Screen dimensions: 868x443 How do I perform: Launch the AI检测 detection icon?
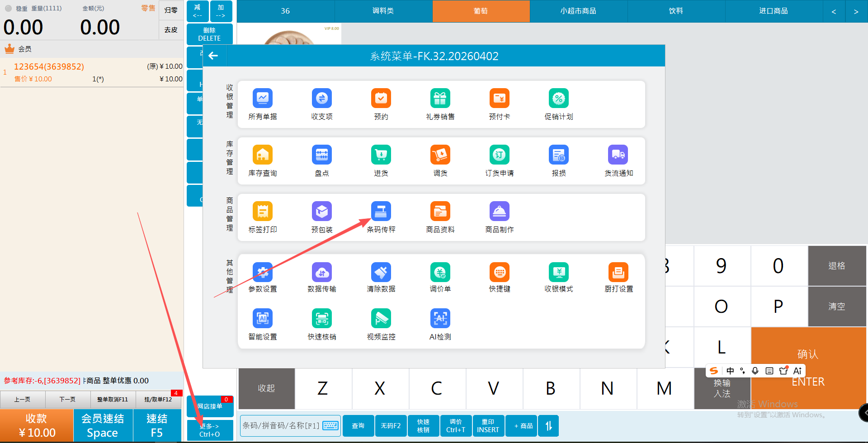[x=440, y=319]
